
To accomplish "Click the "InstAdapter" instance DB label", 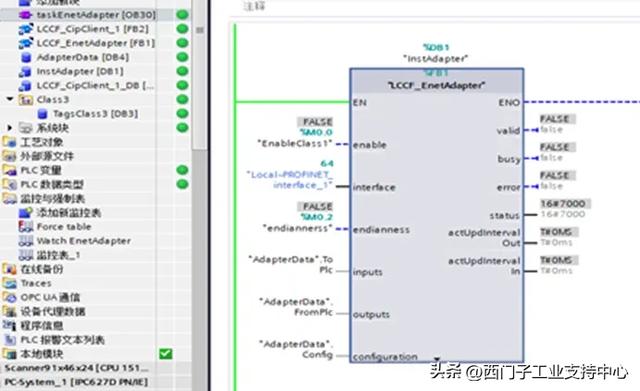I will point(436,59).
